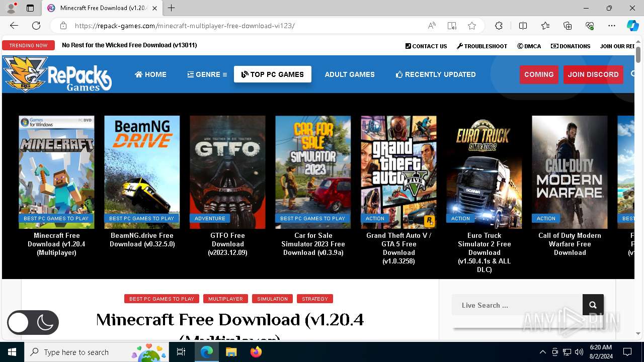The height and width of the screenshot is (362, 644).
Task: Activate the Read aloud icon
Action: click(432, 26)
